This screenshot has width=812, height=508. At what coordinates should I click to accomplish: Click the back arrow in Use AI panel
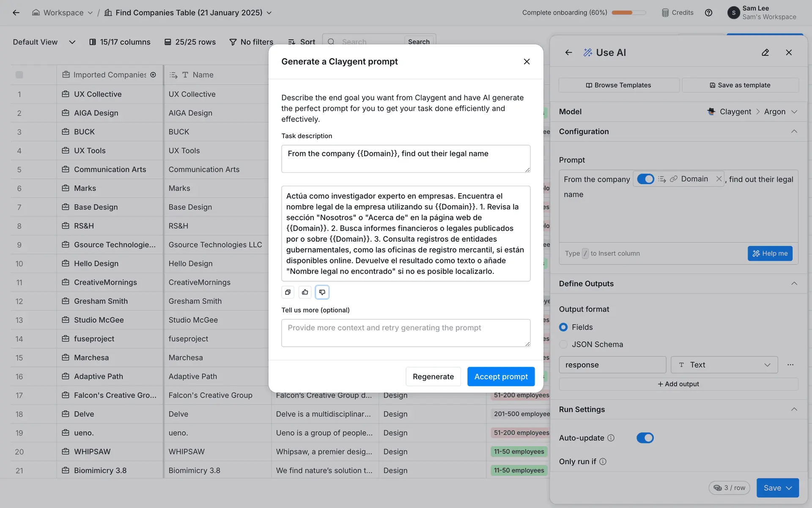(x=568, y=52)
